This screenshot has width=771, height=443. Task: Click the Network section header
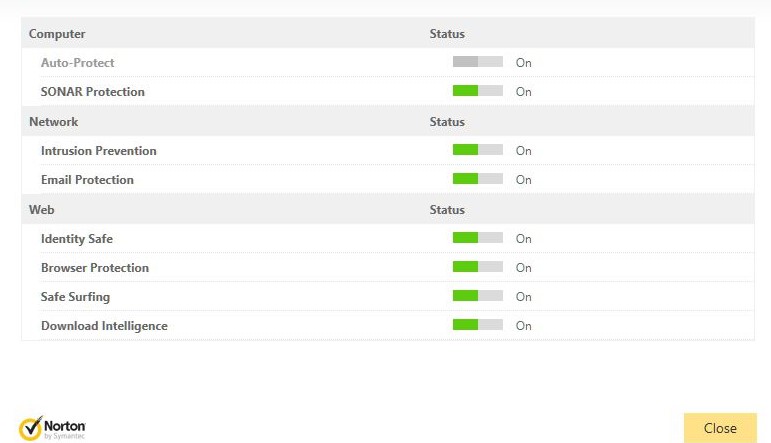pyautogui.click(x=54, y=122)
